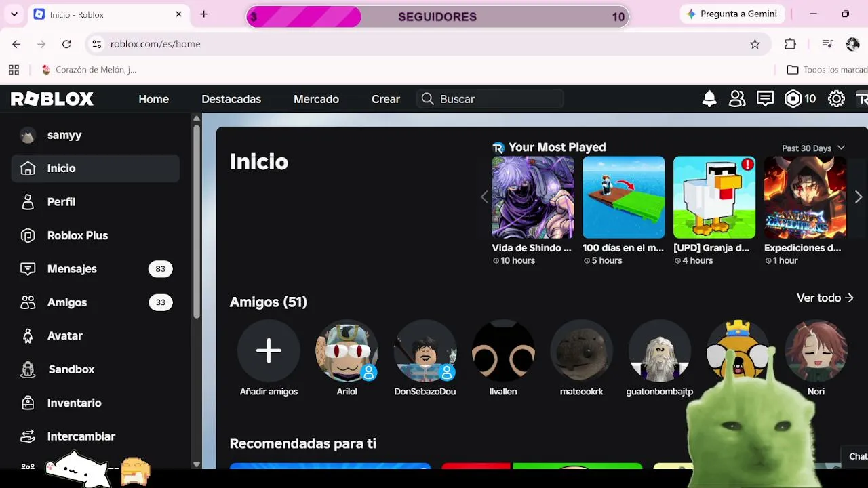Open the chat messages icon in the header
The image size is (868, 488).
pyautogui.click(x=765, y=99)
